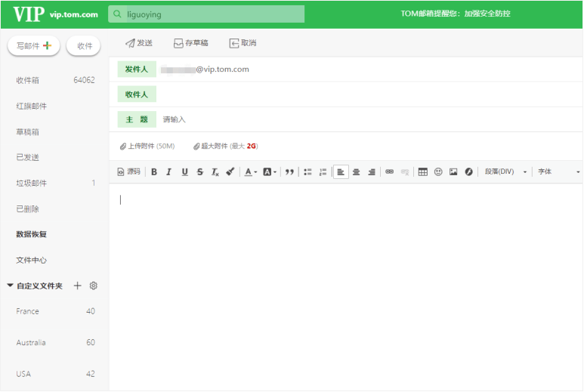Open custom folder settings gear icon
This screenshot has width=584, height=392.
coord(94,286)
